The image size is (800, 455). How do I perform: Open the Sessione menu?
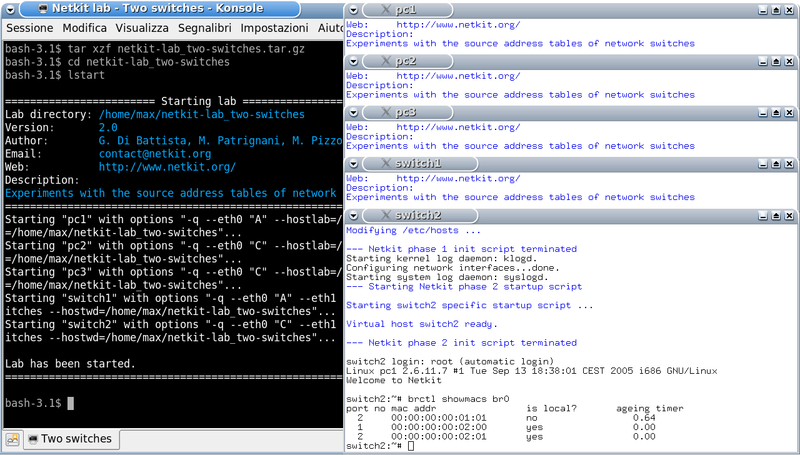click(30, 28)
